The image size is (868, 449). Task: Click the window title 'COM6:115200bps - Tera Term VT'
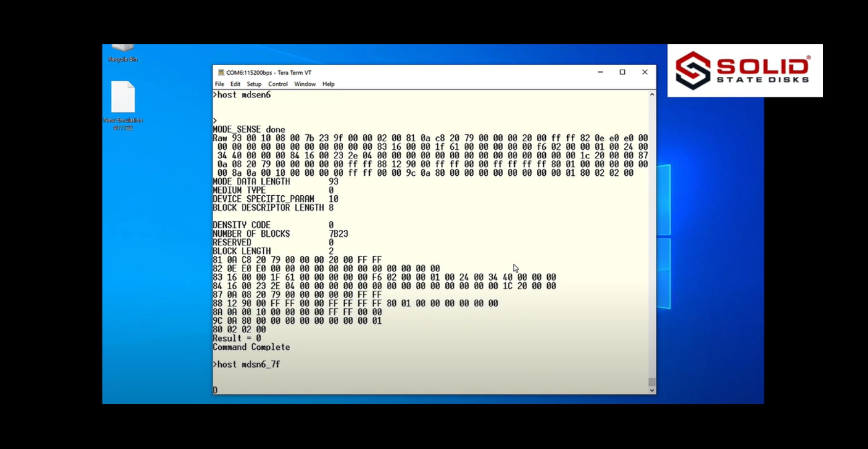point(269,73)
